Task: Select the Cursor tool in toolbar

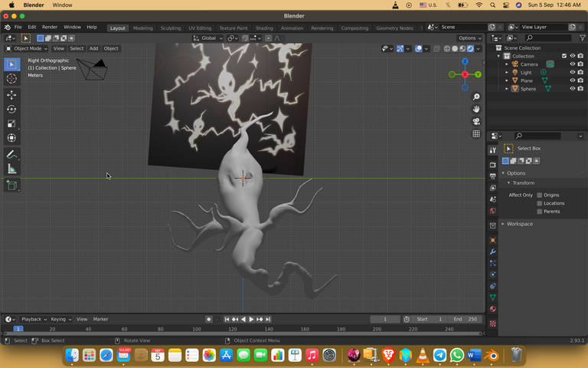Action: pyautogui.click(x=11, y=78)
